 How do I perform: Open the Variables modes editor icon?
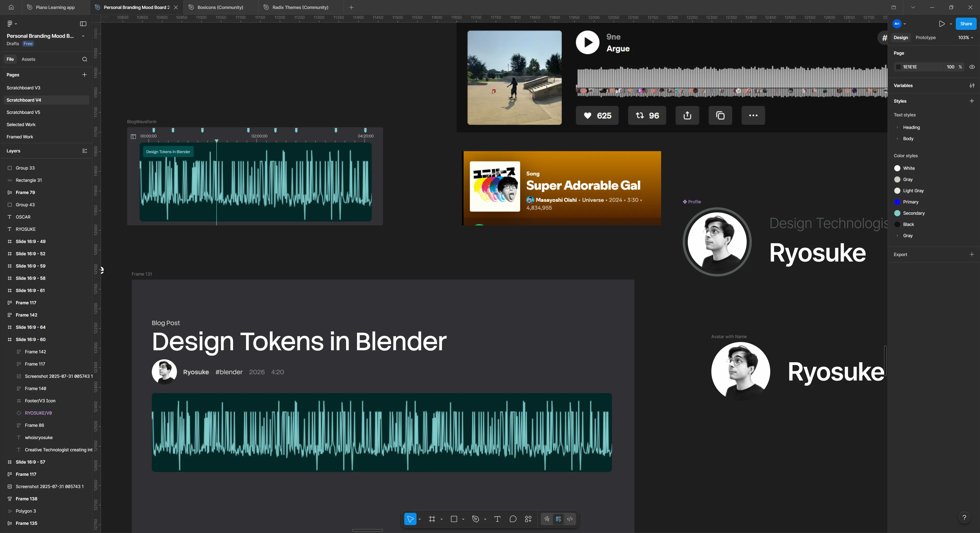pos(971,86)
